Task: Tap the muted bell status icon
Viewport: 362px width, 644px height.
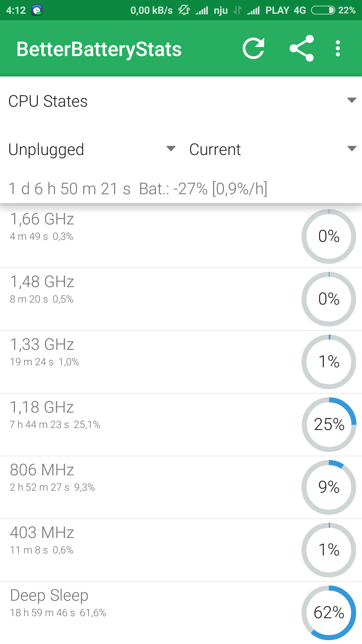Action: pos(184,10)
